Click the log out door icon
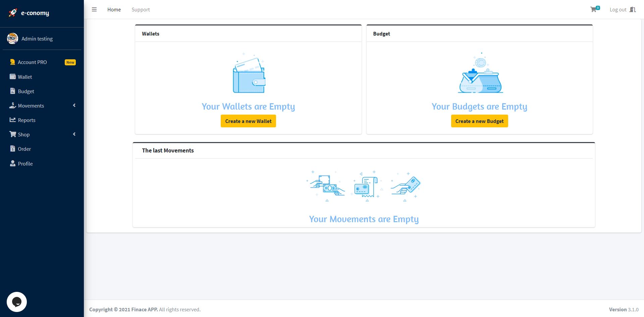The height and width of the screenshot is (317, 644). (633, 9)
